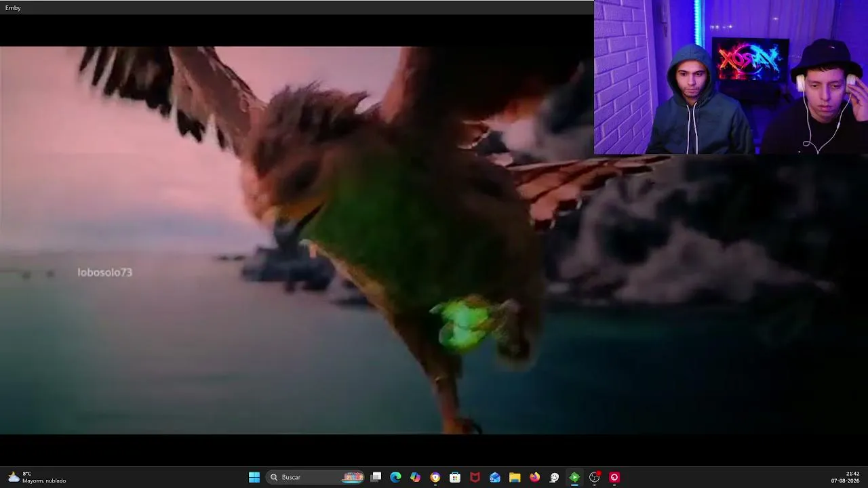Open the weather widget showing 8°C
This screenshot has height=488, width=868.
tap(37, 477)
